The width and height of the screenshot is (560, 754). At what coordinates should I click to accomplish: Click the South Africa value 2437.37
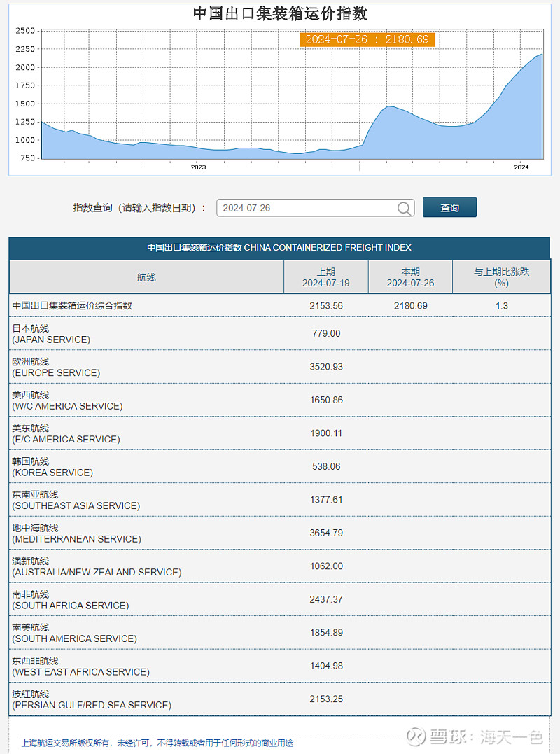tap(326, 599)
